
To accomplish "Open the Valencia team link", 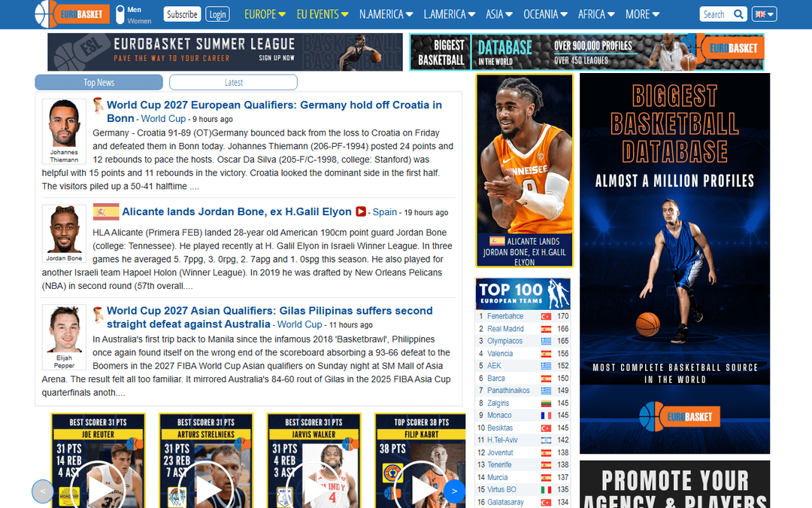I will click(x=500, y=354).
